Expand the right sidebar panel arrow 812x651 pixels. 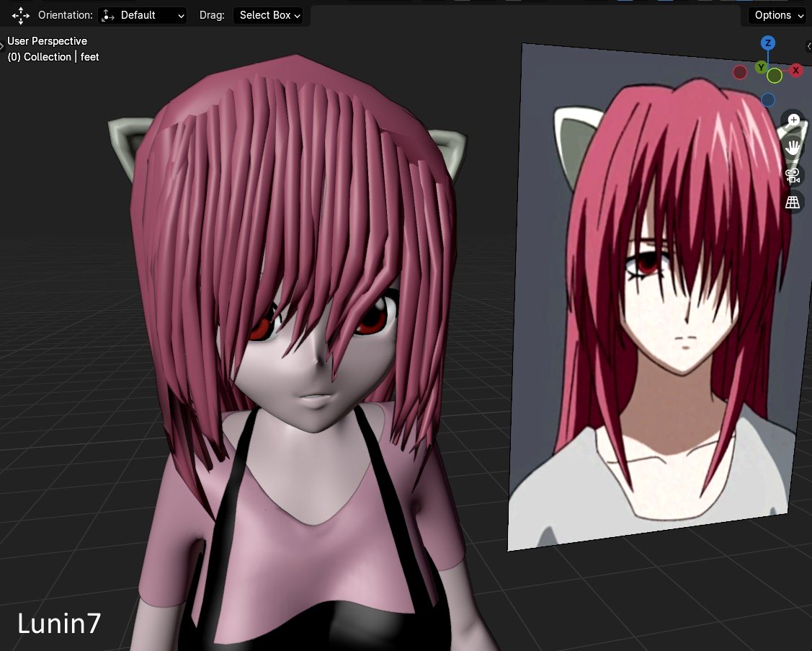click(x=808, y=46)
